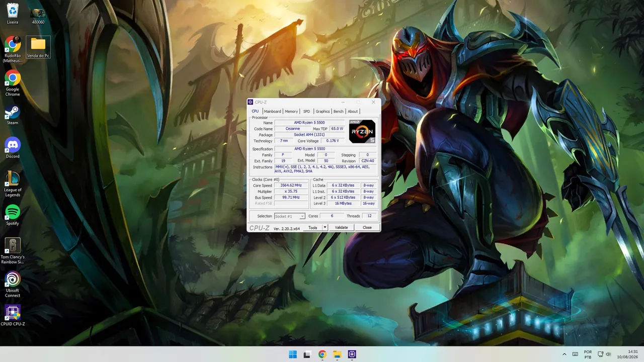644x362 pixels.
Task: Open the Memory tab
Action: (291, 111)
